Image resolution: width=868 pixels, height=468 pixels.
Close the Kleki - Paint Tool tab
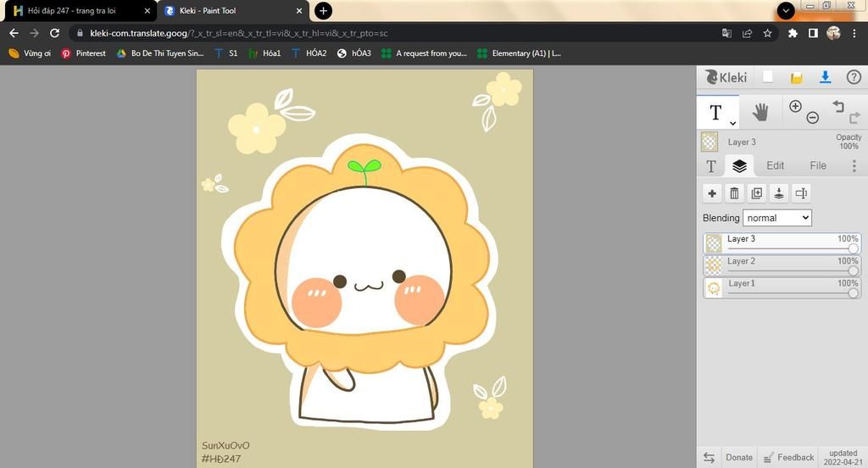[x=299, y=10]
